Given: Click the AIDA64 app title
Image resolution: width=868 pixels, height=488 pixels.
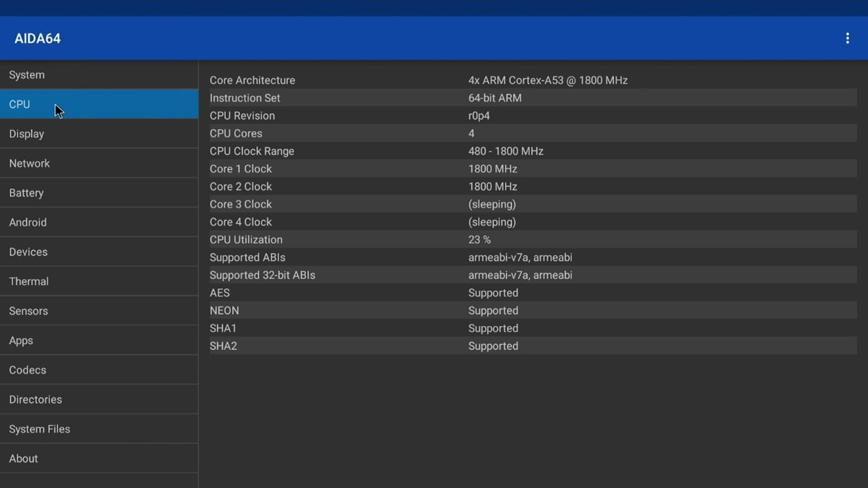Looking at the screenshot, I should [38, 39].
